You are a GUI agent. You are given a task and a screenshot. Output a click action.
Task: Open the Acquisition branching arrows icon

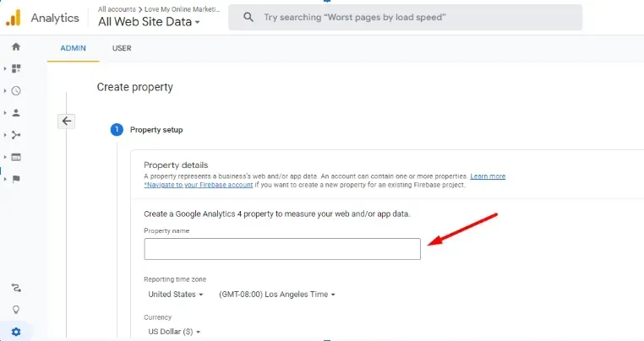(16, 135)
